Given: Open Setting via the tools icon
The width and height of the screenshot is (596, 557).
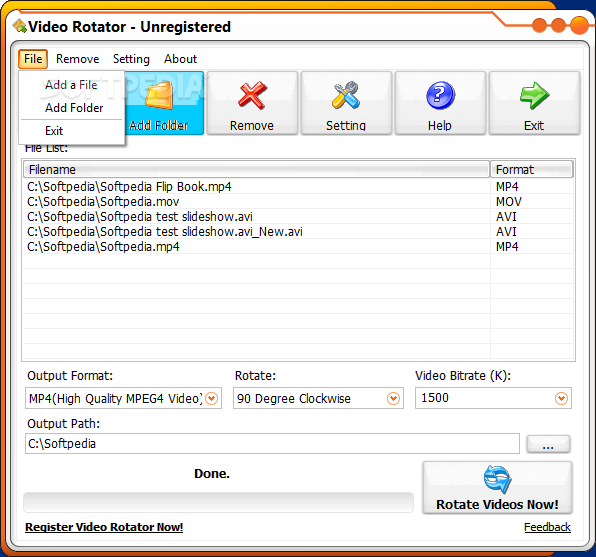Looking at the screenshot, I should (x=346, y=103).
